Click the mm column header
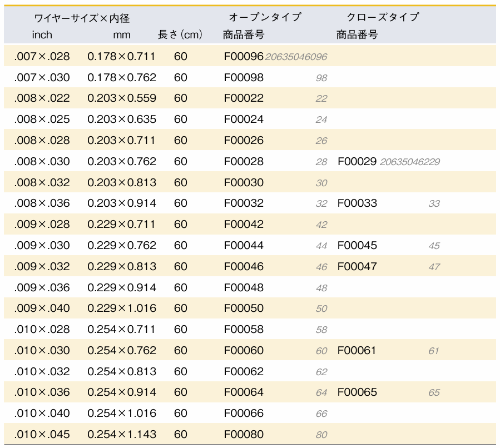The width and height of the screenshot is (500, 448). [122, 34]
